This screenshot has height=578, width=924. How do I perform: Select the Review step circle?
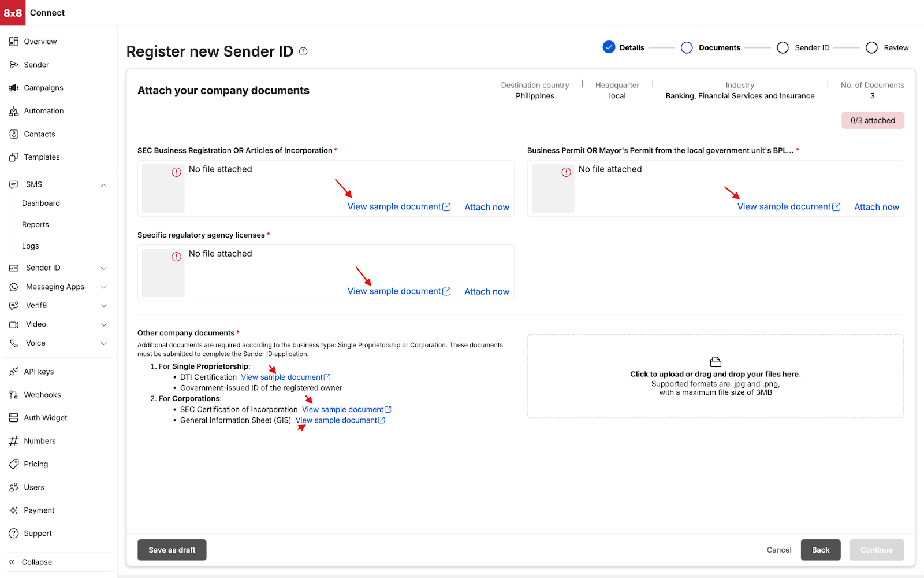coord(871,47)
